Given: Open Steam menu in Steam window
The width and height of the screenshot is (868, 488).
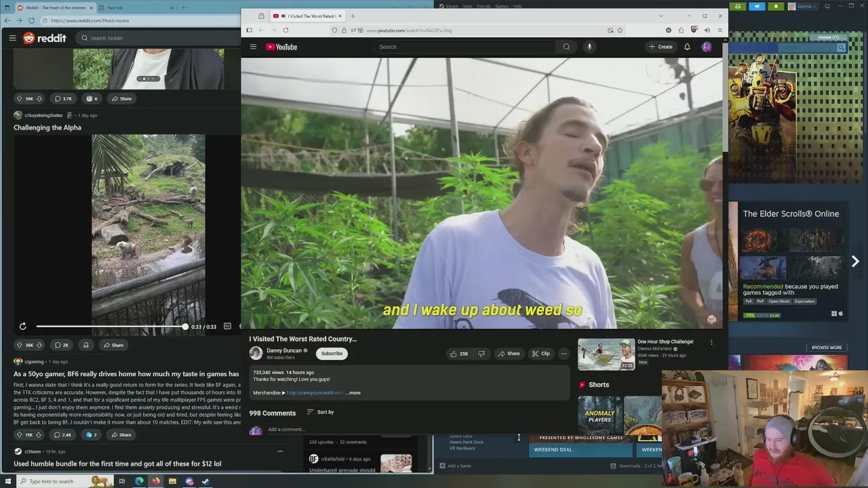Looking at the screenshot, I should (x=452, y=6).
